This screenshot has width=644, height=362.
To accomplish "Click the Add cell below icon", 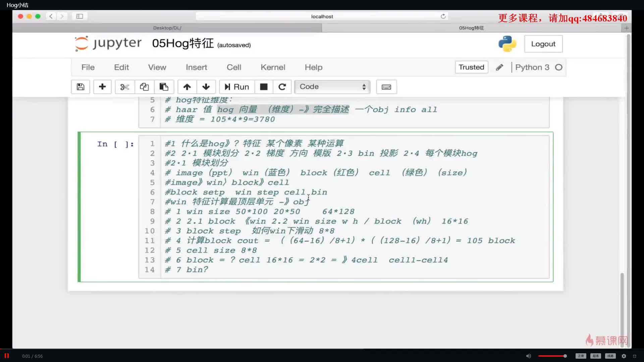I will coord(102,86).
